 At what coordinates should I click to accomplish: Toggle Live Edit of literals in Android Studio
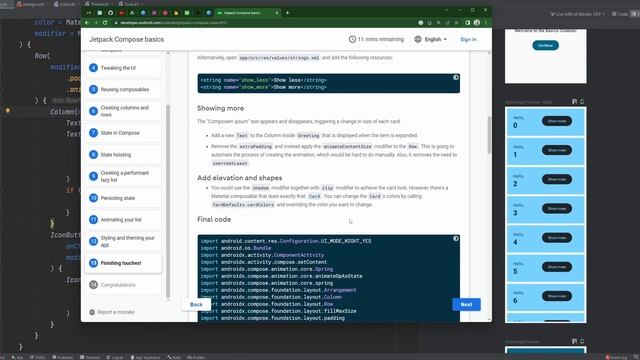[578, 14]
